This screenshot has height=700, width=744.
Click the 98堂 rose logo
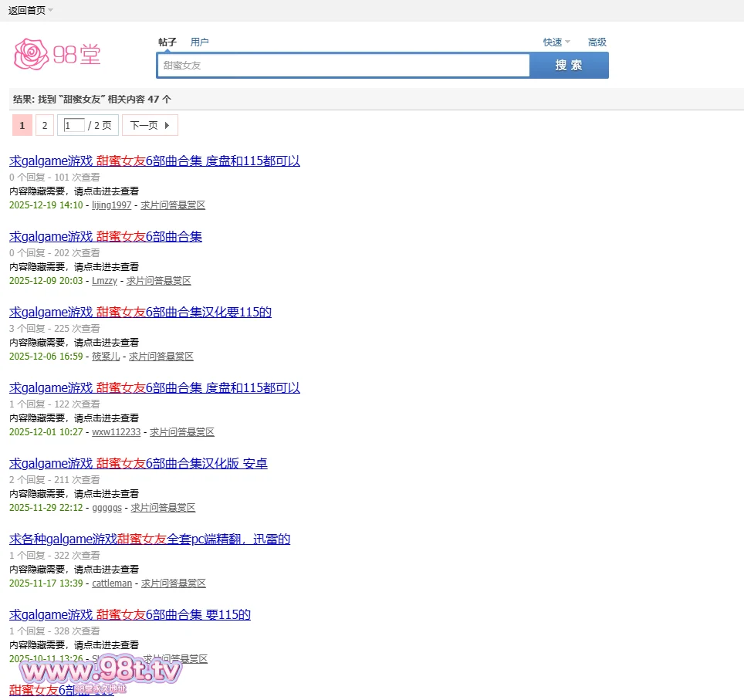coord(57,53)
